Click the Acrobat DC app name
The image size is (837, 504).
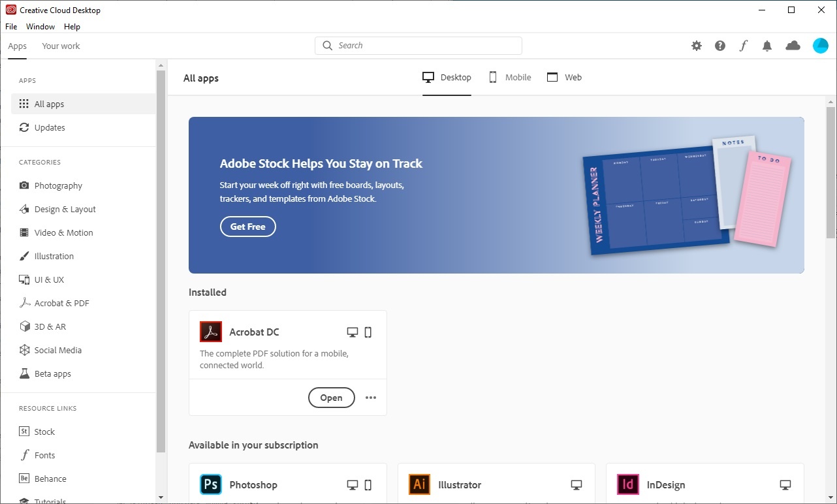254,332
